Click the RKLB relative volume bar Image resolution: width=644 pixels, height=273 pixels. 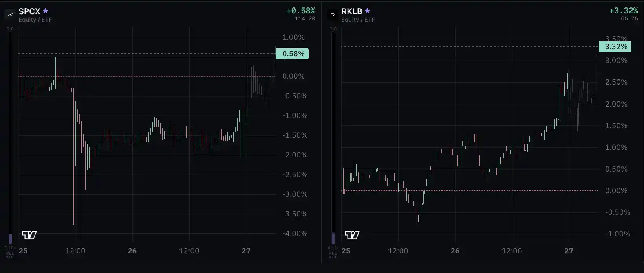(x=333, y=138)
